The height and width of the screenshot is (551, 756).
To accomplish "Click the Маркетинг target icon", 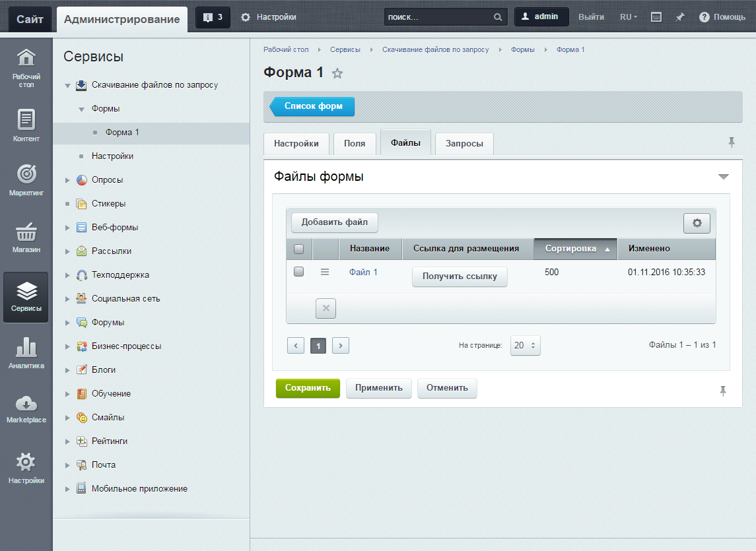I will coord(26,175).
